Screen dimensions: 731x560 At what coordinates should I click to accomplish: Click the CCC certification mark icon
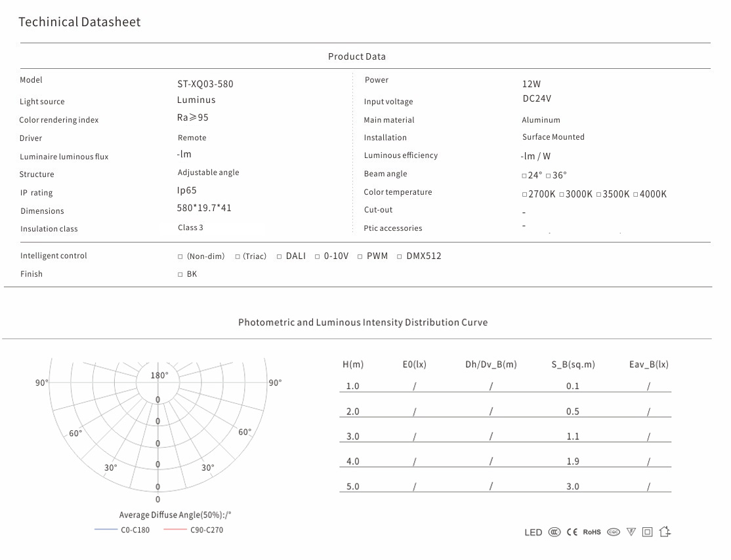(x=554, y=532)
